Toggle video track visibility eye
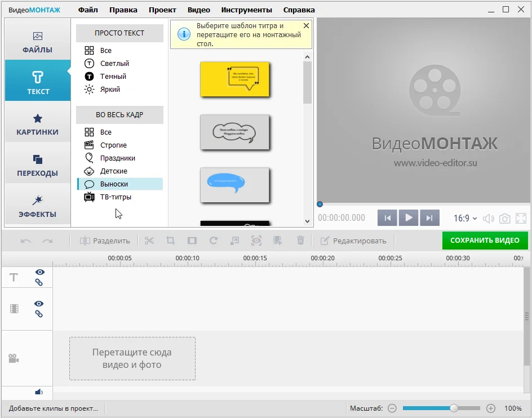 (39, 304)
